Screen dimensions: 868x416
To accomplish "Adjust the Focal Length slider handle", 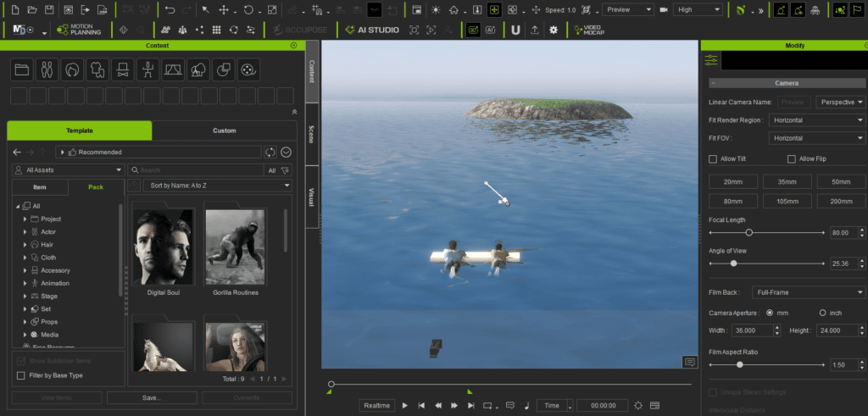I will click(749, 233).
